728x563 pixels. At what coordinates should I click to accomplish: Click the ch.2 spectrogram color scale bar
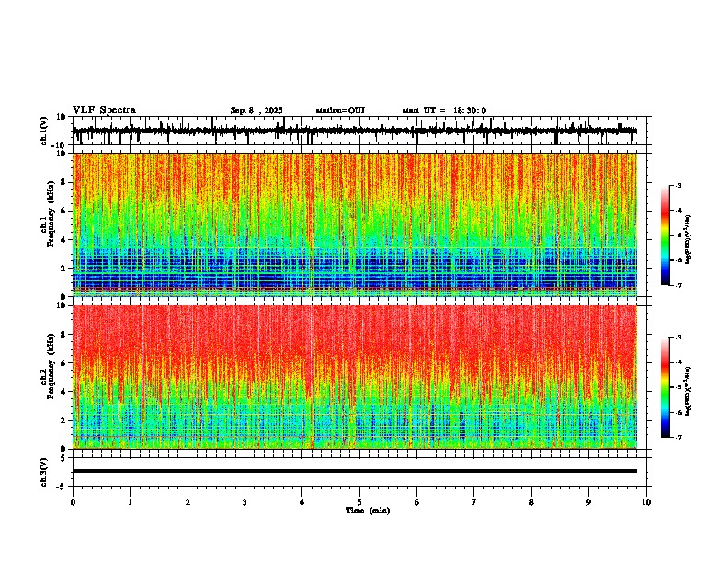pyautogui.click(x=665, y=387)
